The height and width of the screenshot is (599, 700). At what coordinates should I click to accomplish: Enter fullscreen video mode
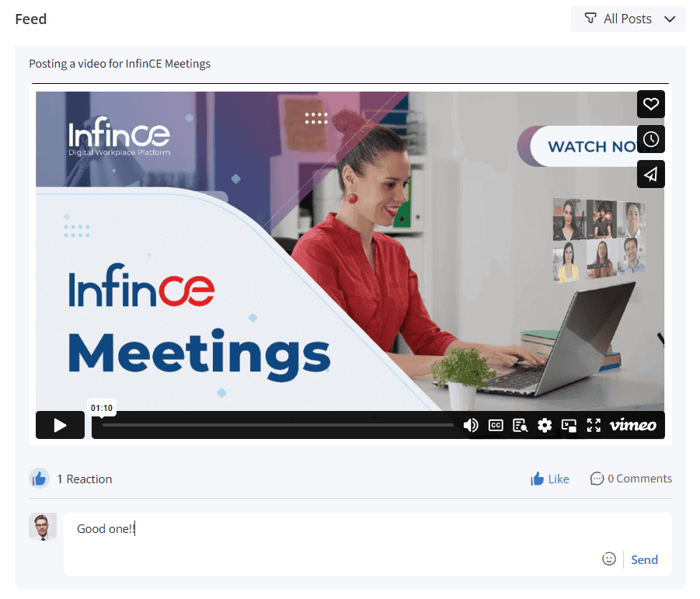(x=594, y=426)
